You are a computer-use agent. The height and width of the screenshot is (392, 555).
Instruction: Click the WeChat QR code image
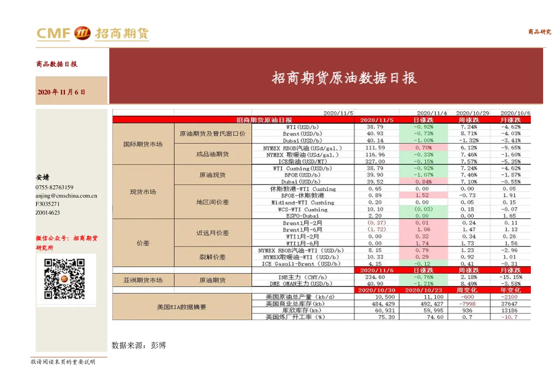coord(64,279)
